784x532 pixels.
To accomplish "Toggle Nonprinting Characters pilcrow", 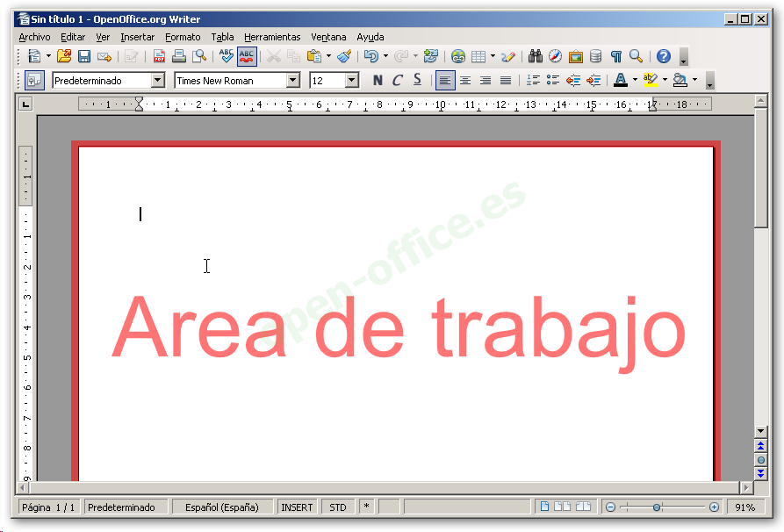I will [x=616, y=56].
